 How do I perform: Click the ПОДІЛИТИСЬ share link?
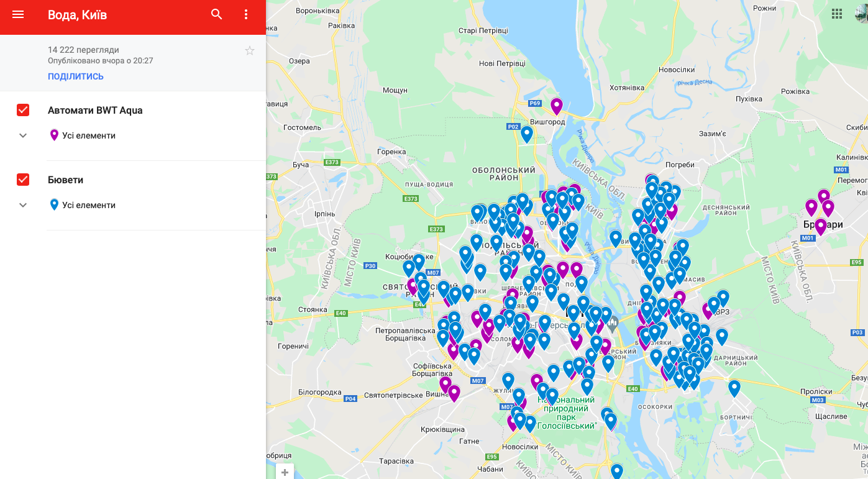tap(76, 76)
